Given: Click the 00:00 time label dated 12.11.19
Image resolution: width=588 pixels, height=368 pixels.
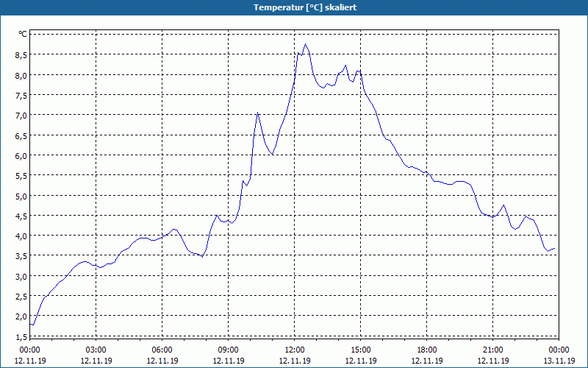Looking at the screenshot, I should tap(30, 350).
